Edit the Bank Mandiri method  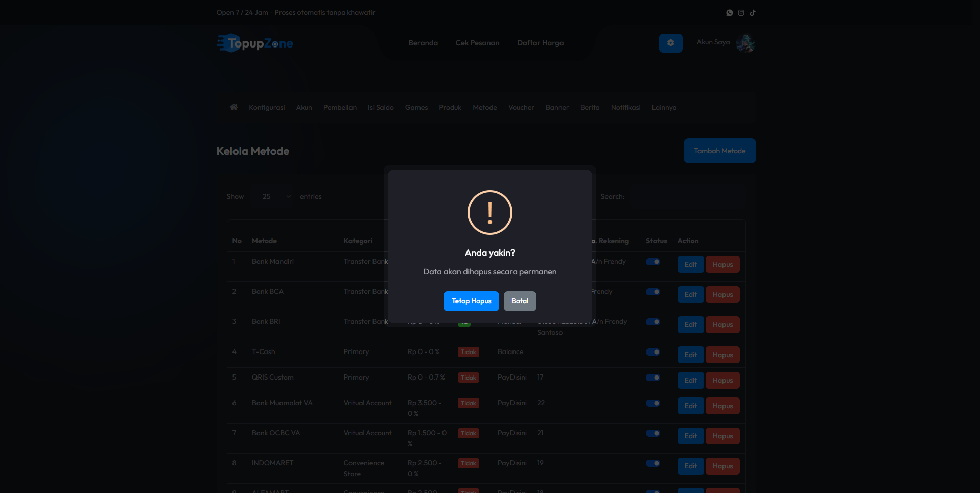pos(690,264)
